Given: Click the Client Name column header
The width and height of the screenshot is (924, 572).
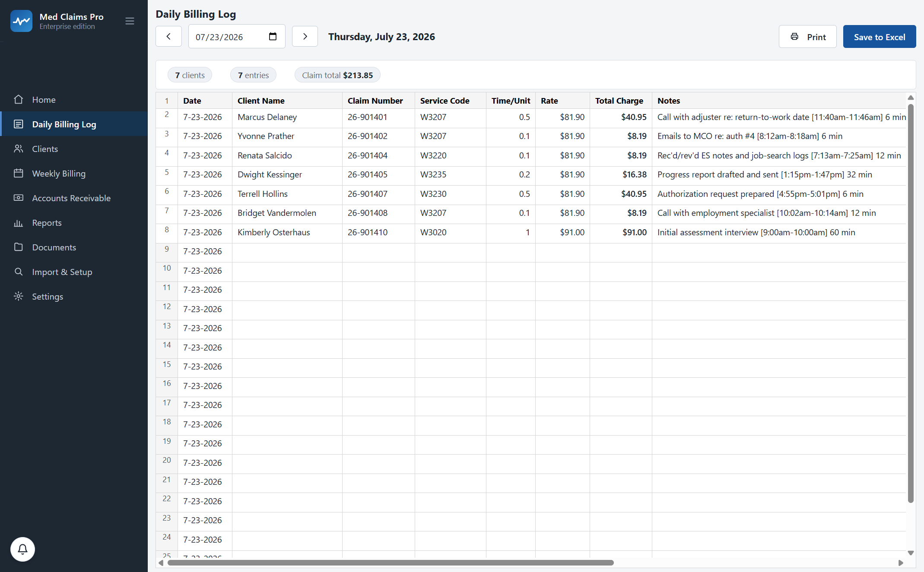Looking at the screenshot, I should click(287, 101).
